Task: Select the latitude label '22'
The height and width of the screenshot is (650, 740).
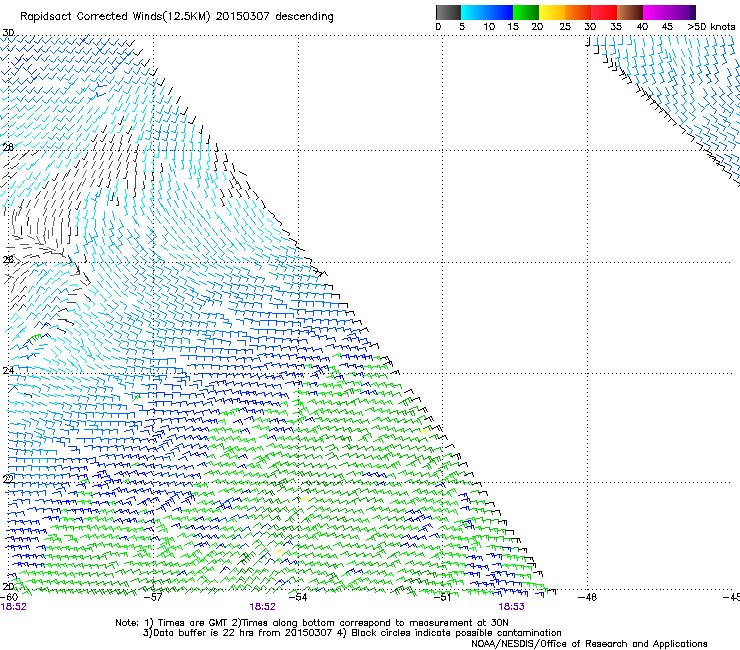Action: (x=8, y=479)
